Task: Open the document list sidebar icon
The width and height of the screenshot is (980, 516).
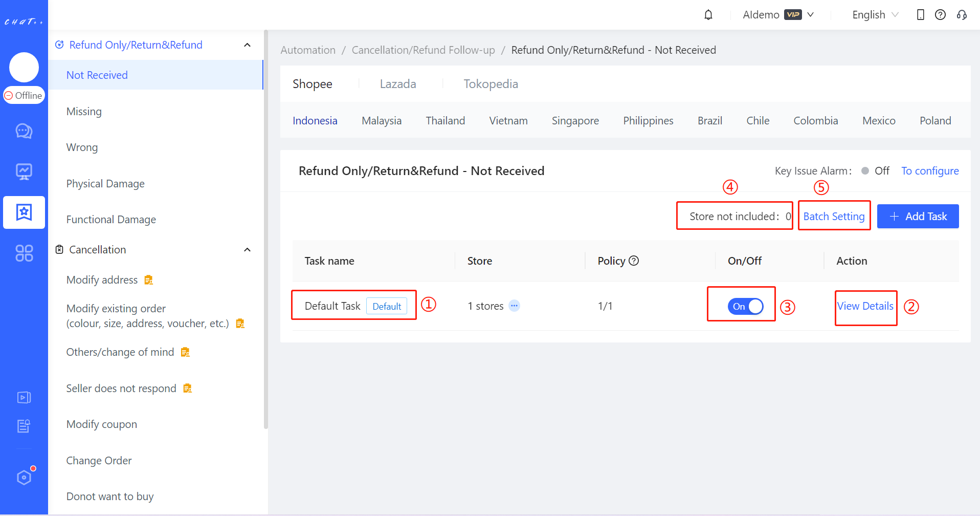Action: tap(24, 426)
